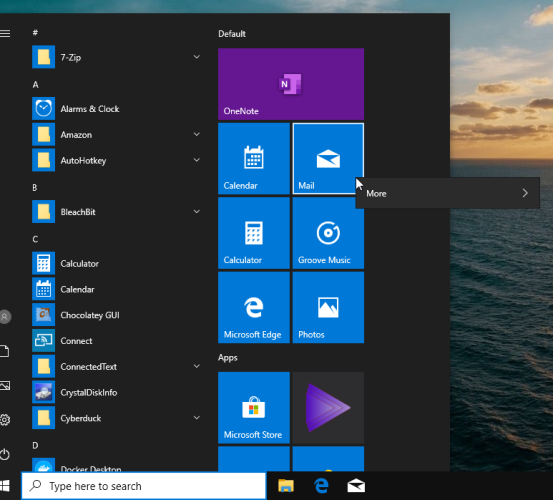Open the Microsoft Store tile

pyautogui.click(x=254, y=408)
